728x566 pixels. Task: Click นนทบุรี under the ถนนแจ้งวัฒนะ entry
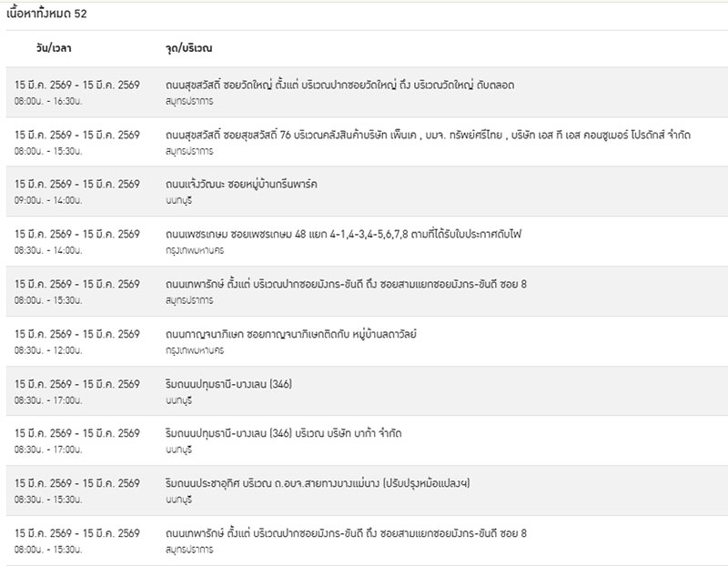click(178, 199)
